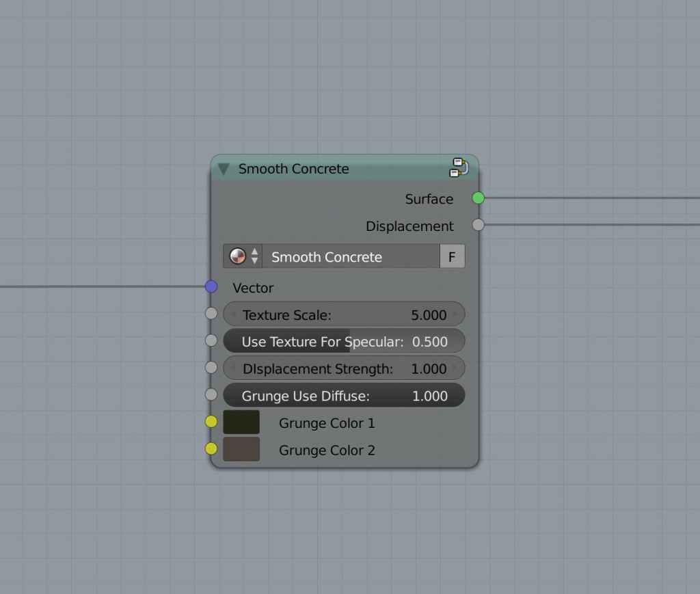Open the Grunge Color 2 color swatch
This screenshot has width=700, height=594.
pos(241,449)
